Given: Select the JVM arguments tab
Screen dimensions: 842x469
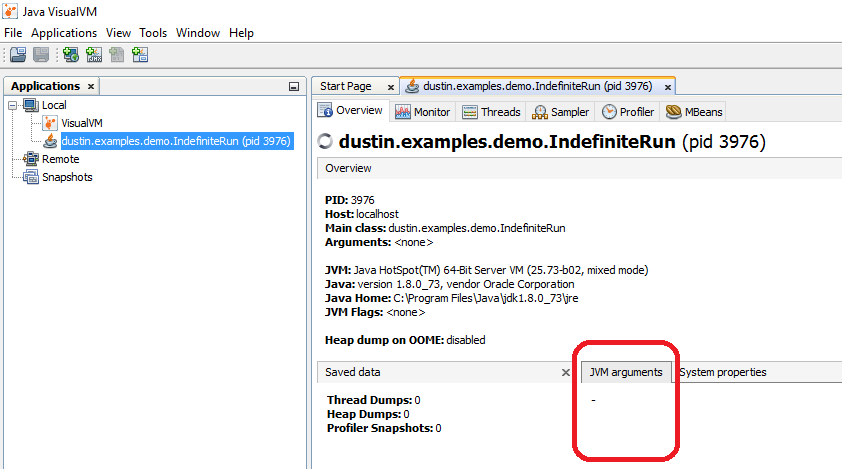Looking at the screenshot, I should (626, 372).
